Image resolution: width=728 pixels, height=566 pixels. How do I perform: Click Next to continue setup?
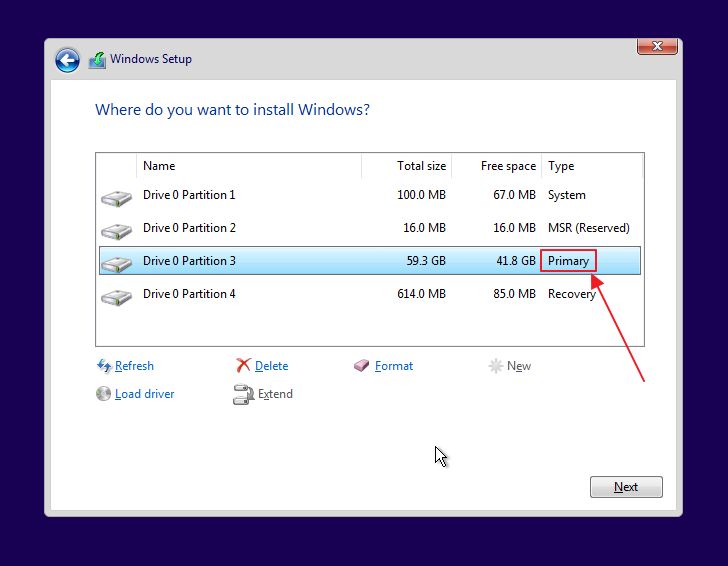pos(626,487)
